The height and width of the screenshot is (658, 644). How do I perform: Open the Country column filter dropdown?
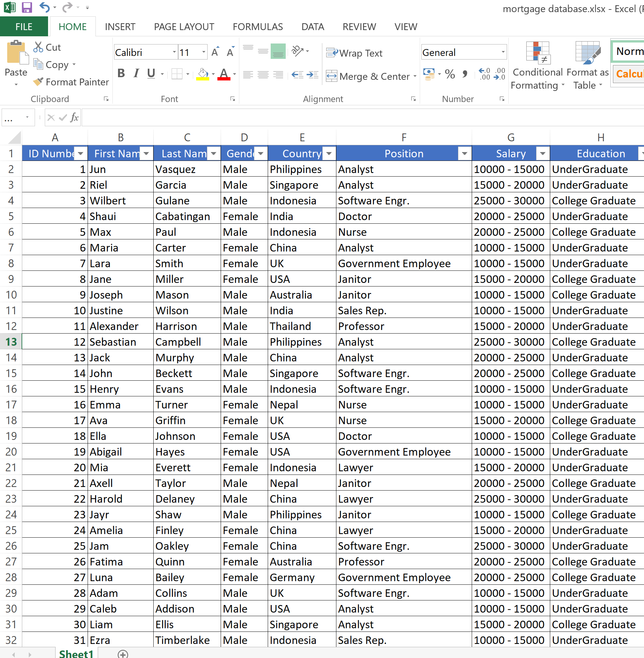329,154
